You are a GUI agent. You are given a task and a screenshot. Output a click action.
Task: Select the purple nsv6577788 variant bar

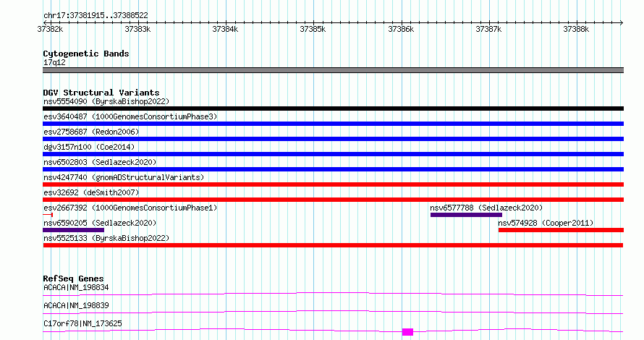[466, 215]
